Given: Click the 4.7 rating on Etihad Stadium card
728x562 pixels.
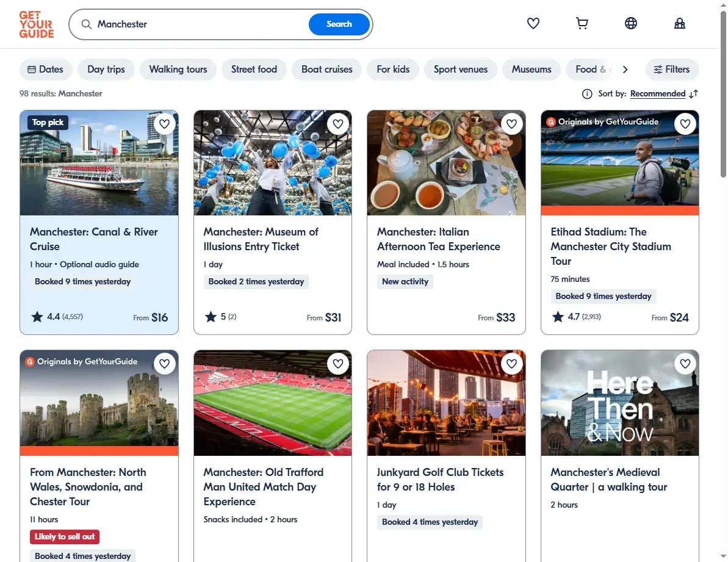Looking at the screenshot, I should tap(576, 317).
